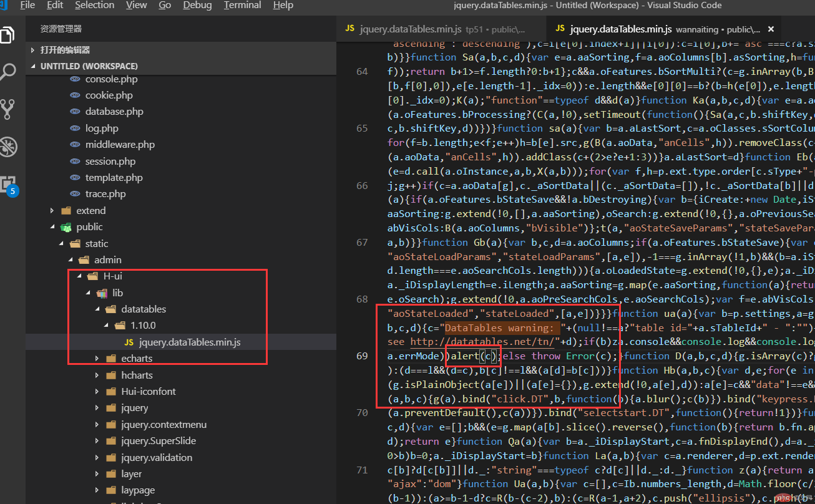The image size is (815, 504).
Task: Expand the open editors section
Action: coord(181,50)
